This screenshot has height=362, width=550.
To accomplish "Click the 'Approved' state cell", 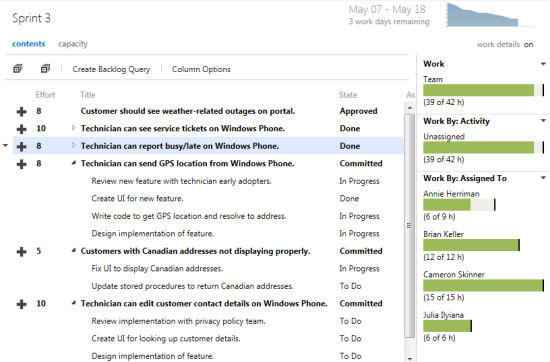I will pyautogui.click(x=358, y=111).
